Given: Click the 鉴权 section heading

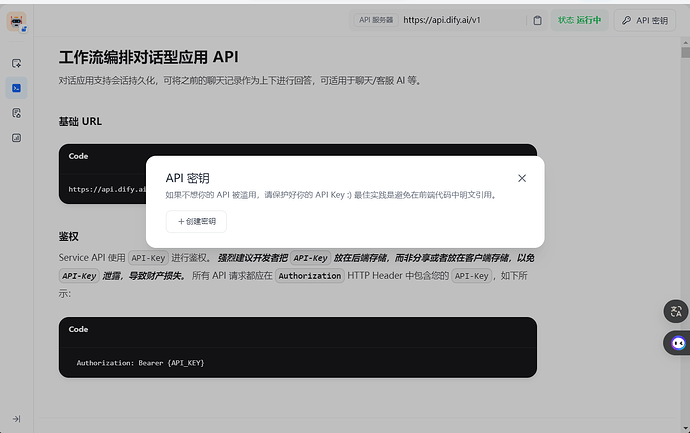Looking at the screenshot, I should (69, 237).
